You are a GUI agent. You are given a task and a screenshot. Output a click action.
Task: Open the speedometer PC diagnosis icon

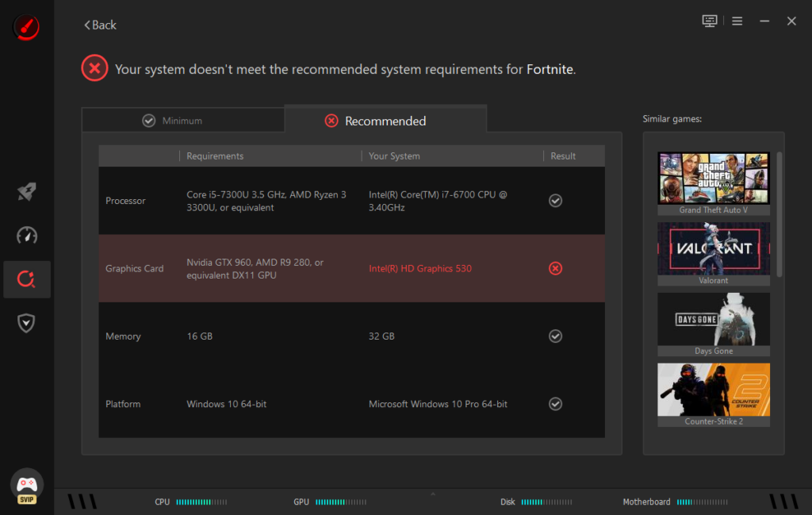click(x=26, y=235)
